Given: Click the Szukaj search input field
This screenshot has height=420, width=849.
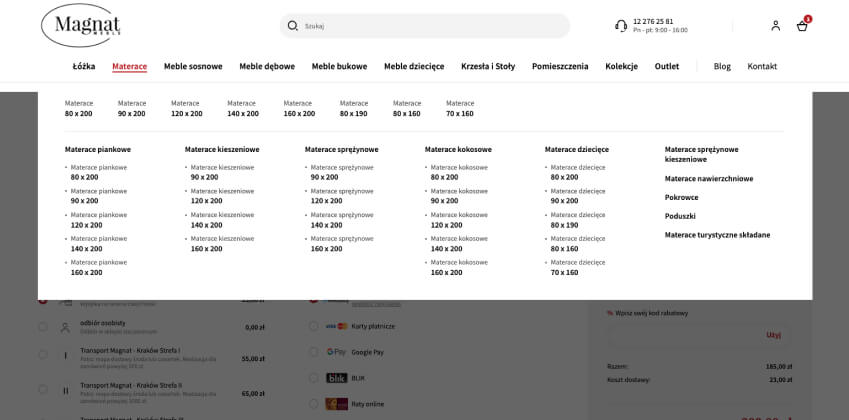Looking at the screenshot, I should point(430,26).
